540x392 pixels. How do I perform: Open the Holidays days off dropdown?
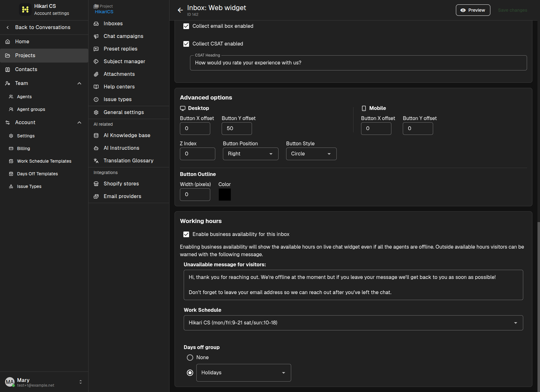(x=244, y=373)
